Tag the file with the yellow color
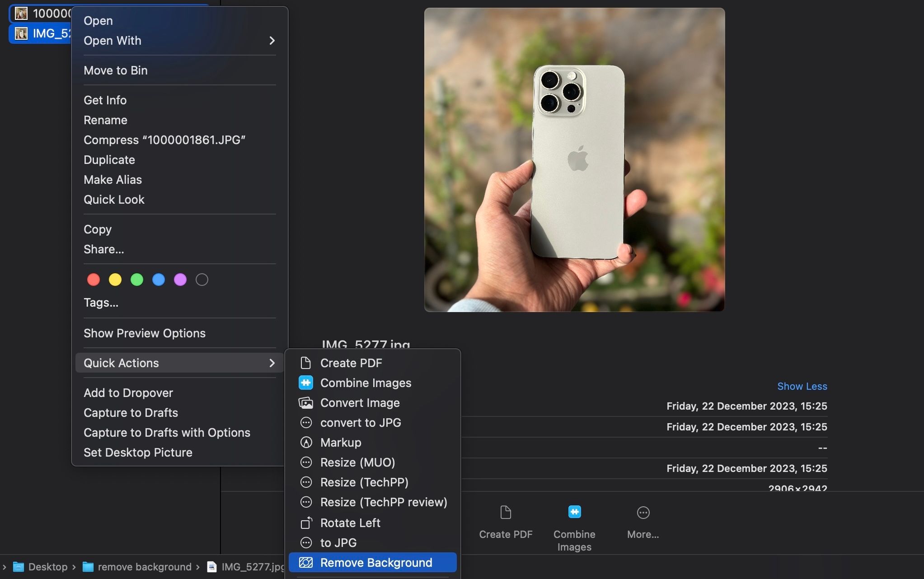924x579 pixels. tap(115, 280)
